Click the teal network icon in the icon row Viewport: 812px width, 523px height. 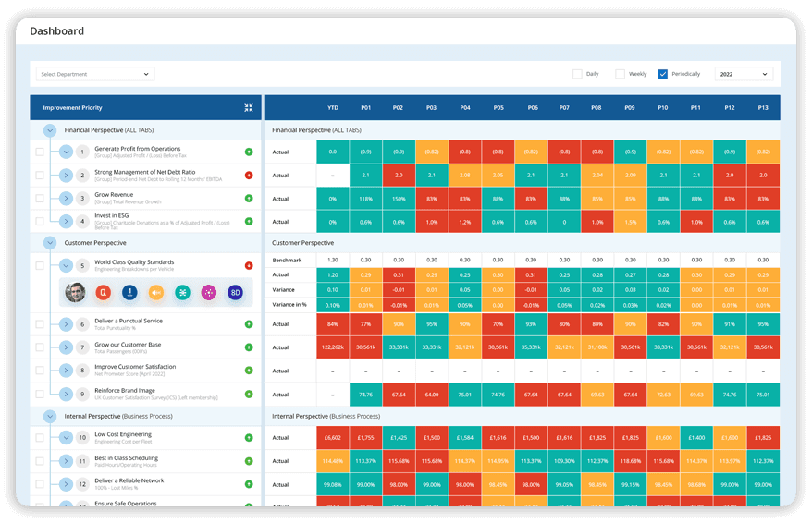183,292
